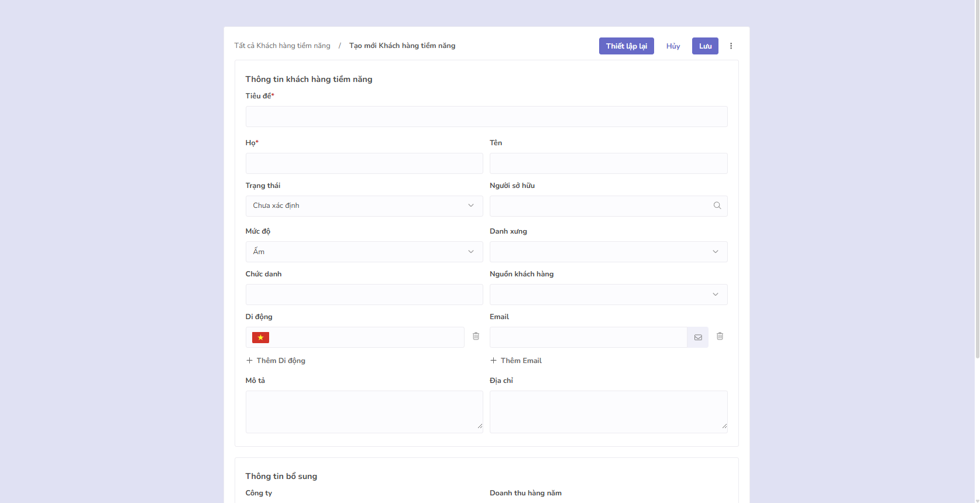Expand the Mức độ dropdown
Screen dimensions: 980x503
coord(364,252)
